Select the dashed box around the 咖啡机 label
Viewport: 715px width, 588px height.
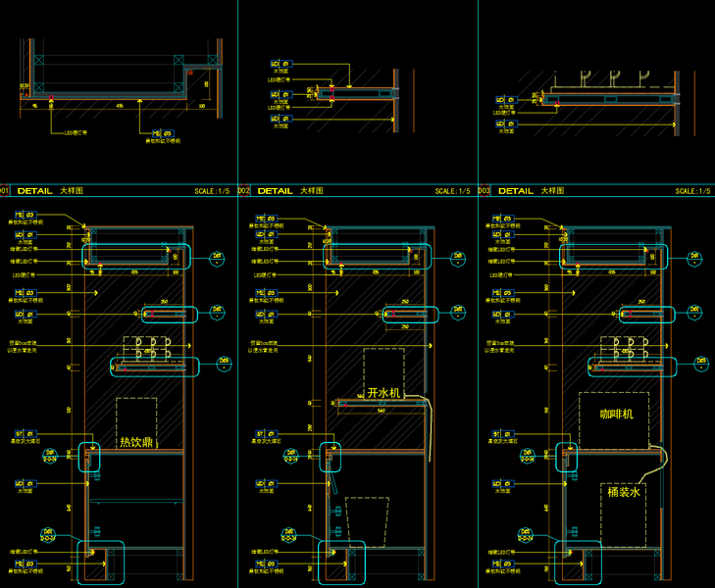(x=614, y=420)
